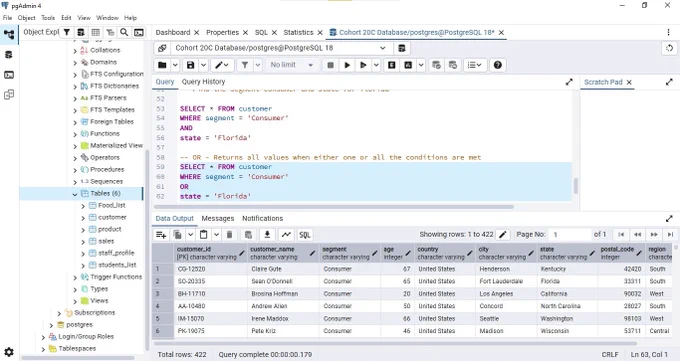Click the Query Tool icon in Object Explorer toolbar
Viewport: 680px width, 361px height.
click(x=81, y=33)
